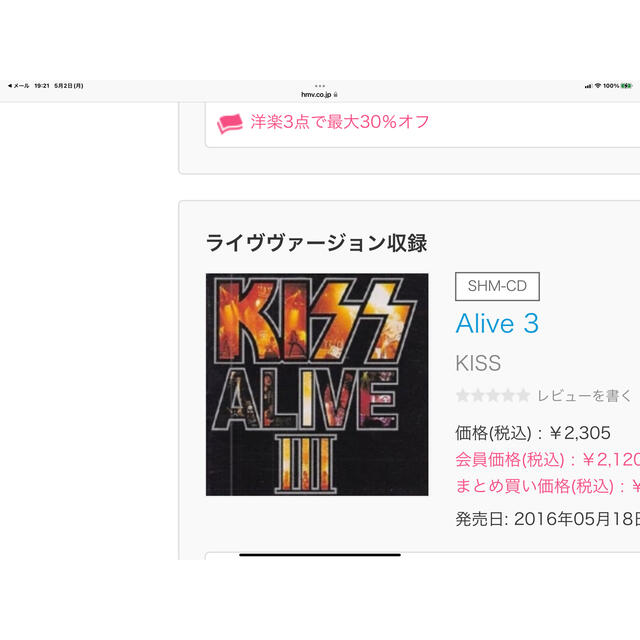Open the three-dot multitasking menu
The width and height of the screenshot is (640, 640).
tap(320, 86)
